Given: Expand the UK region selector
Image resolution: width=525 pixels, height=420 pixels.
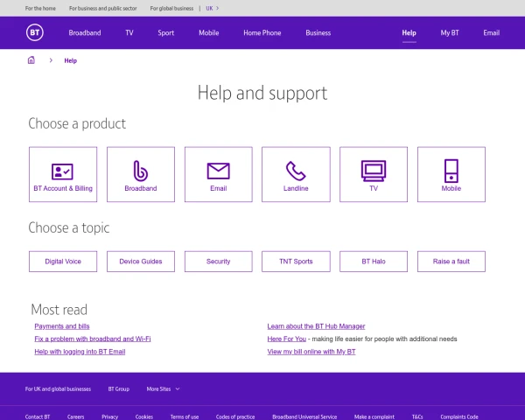Looking at the screenshot, I should coord(213,8).
